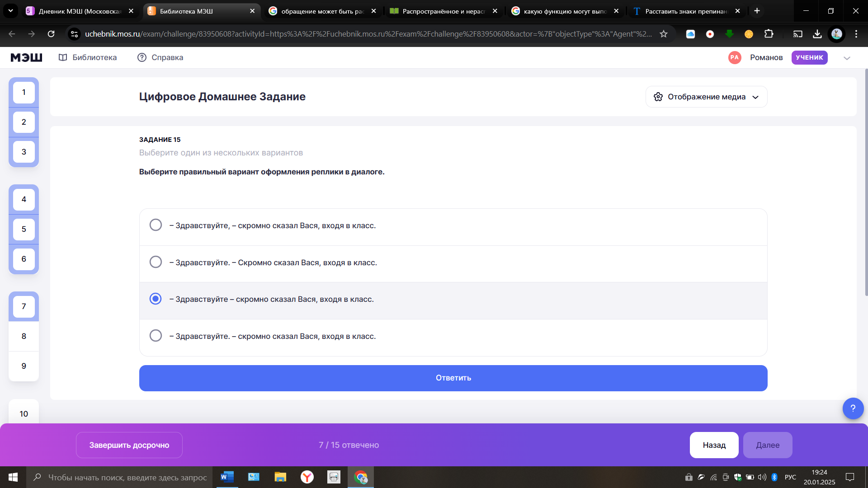Viewport: 868px width, 488px height.
Task: Bookmark page with star icon
Action: click(x=663, y=34)
